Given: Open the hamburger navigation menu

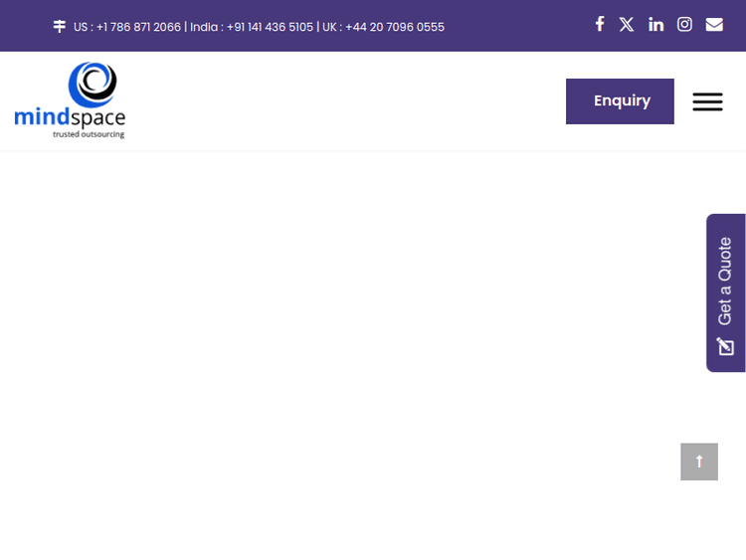Looking at the screenshot, I should pos(707,101).
